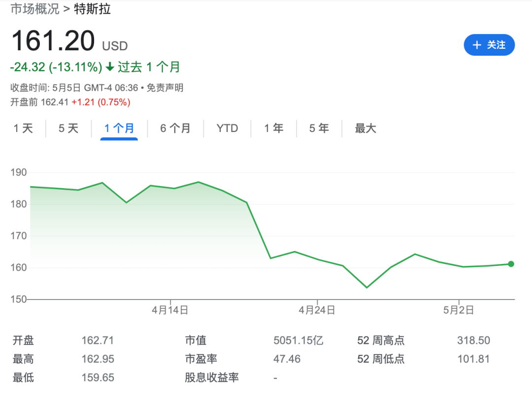This screenshot has height=394, width=532.
Task: Click the 市盈率 label
Action: click(x=201, y=359)
